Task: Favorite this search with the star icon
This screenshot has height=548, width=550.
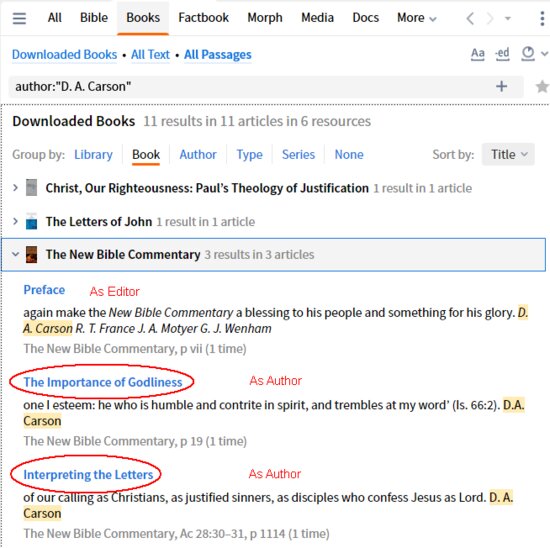Action: [x=542, y=86]
